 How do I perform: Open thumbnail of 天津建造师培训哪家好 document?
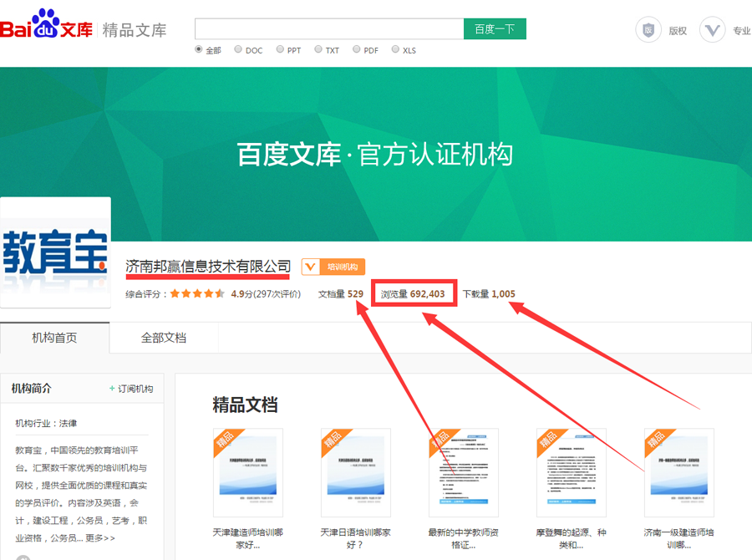(248, 472)
